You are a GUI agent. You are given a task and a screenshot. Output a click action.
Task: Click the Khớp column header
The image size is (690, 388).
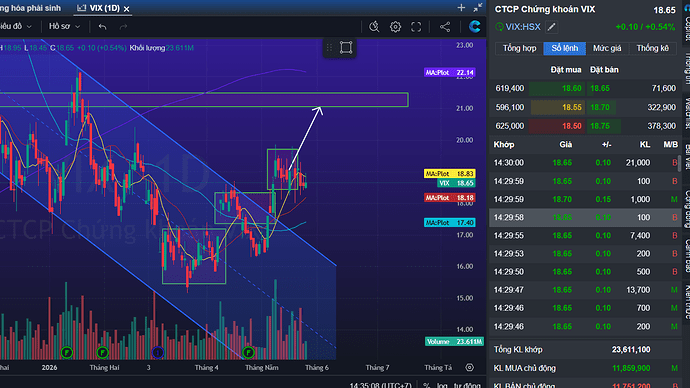click(504, 145)
